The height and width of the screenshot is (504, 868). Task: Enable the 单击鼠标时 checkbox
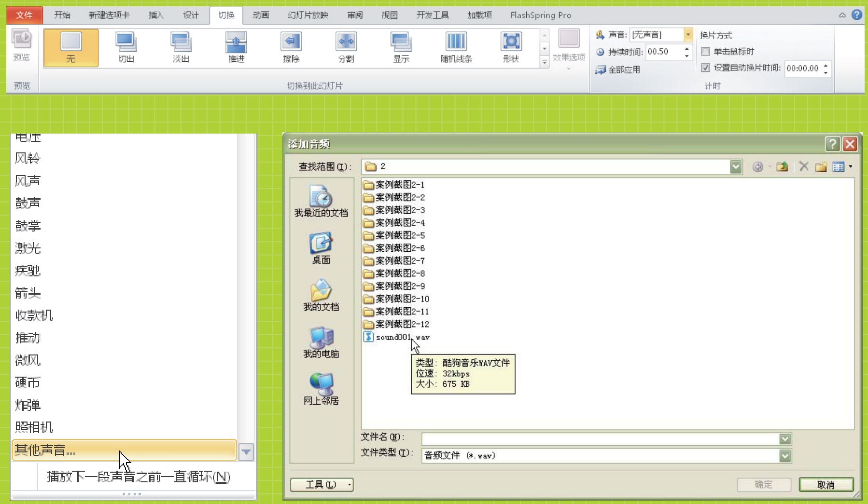tap(706, 52)
